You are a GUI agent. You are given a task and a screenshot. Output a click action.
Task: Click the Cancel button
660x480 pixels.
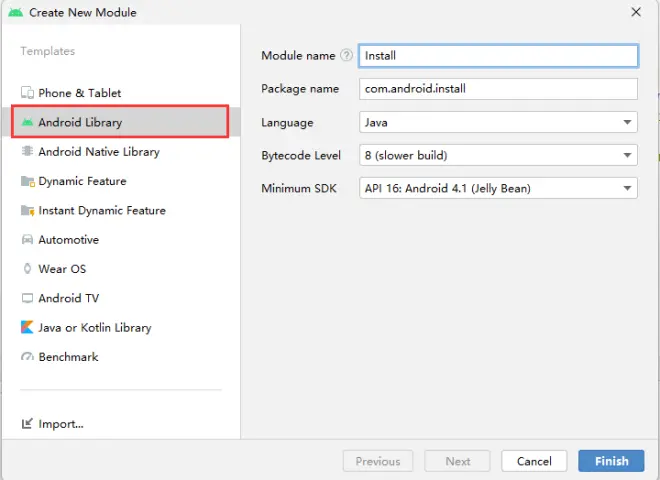pos(534,461)
